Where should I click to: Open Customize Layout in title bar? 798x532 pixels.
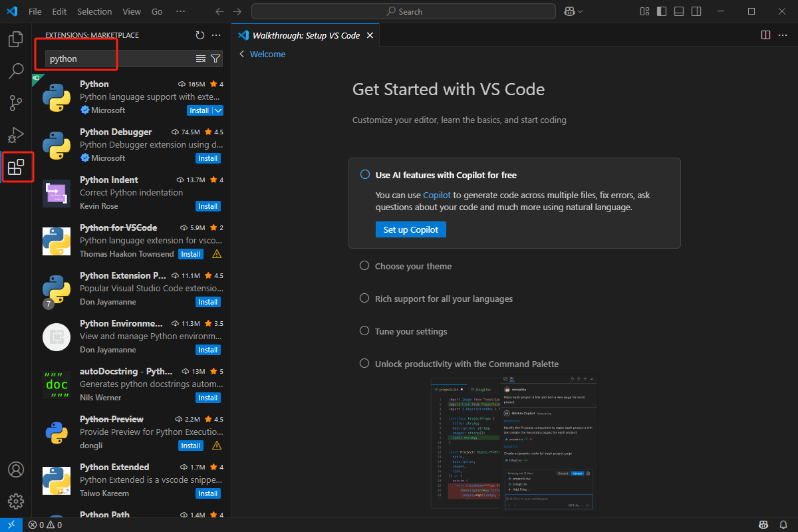pos(644,11)
